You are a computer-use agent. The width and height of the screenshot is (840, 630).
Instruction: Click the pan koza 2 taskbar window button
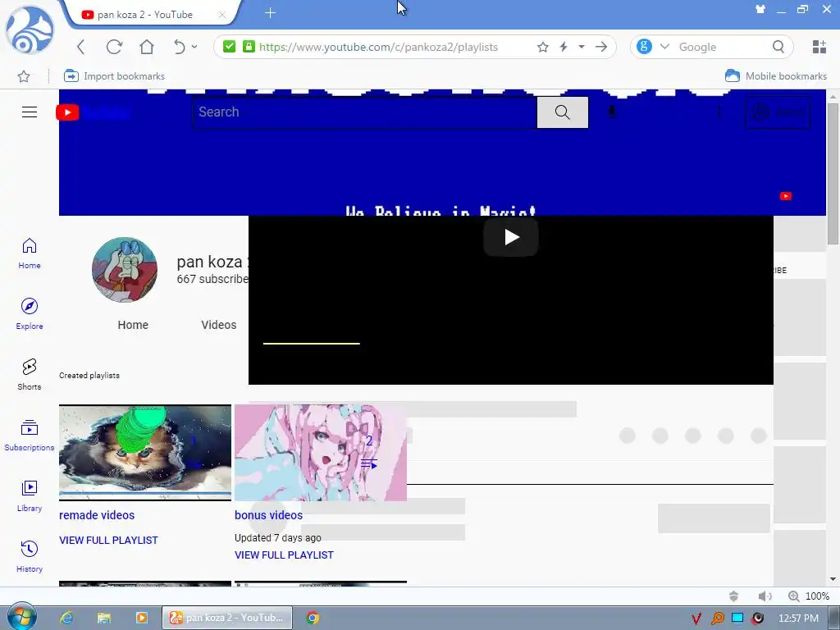click(x=227, y=618)
